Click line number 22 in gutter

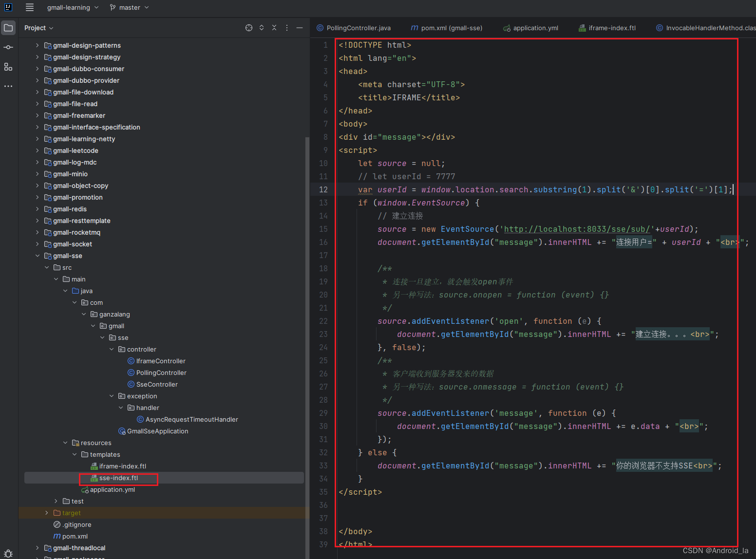(x=323, y=321)
